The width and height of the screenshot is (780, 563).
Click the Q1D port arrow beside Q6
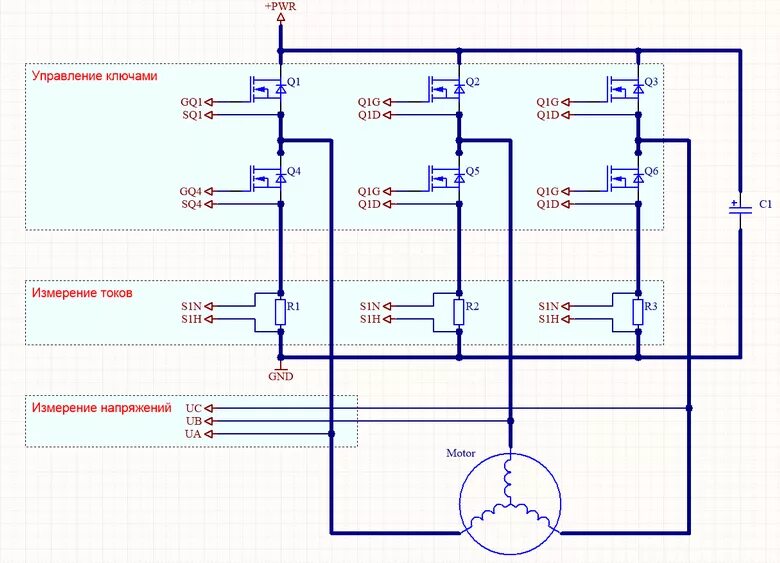click(x=566, y=204)
